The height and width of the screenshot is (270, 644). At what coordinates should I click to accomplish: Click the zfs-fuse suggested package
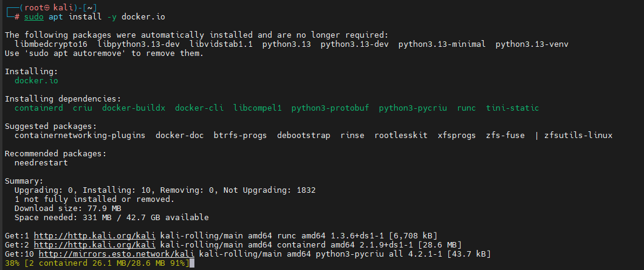point(505,135)
